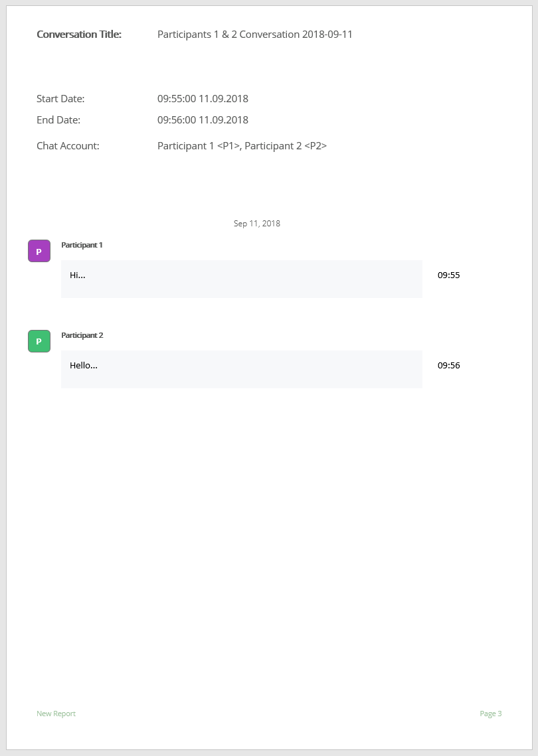Click the Conversation Title label
This screenshot has width=538, height=756.
(x=79, y=35)
